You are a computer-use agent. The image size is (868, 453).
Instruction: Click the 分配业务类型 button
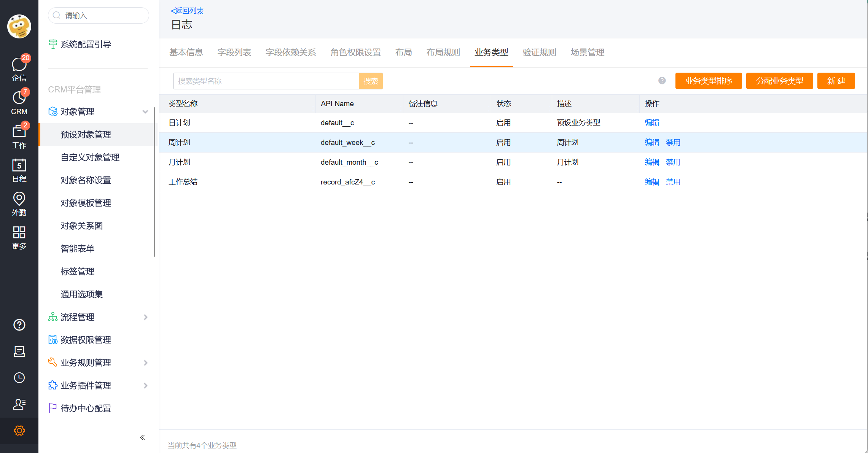[x=780, y=81]
